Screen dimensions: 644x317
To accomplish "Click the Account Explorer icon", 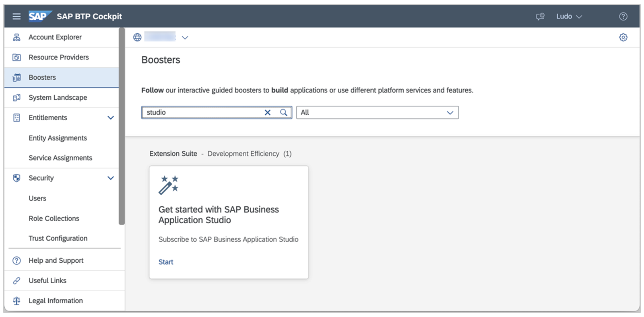I will 17,37.
